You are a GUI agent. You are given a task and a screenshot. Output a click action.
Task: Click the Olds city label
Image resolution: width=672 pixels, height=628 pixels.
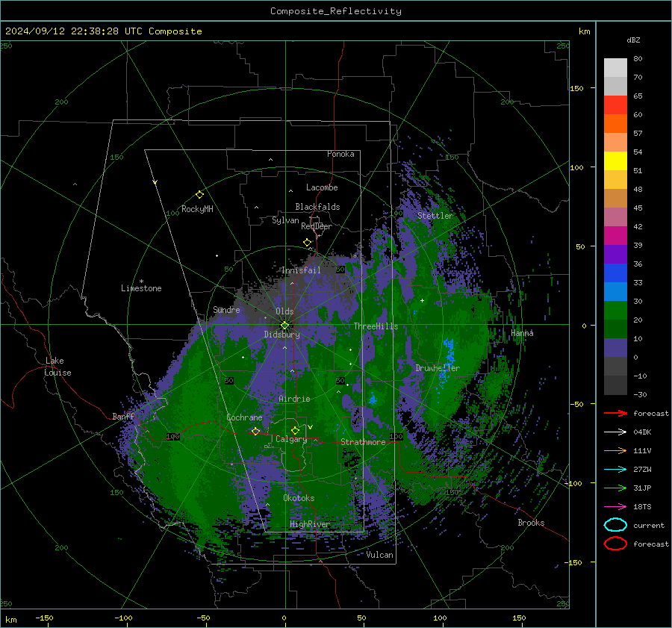coord(284,311)
